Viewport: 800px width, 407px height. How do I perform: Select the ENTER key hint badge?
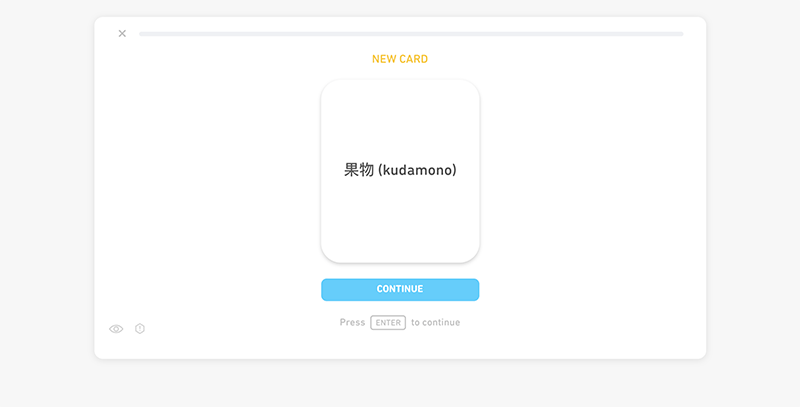[388, 322]
